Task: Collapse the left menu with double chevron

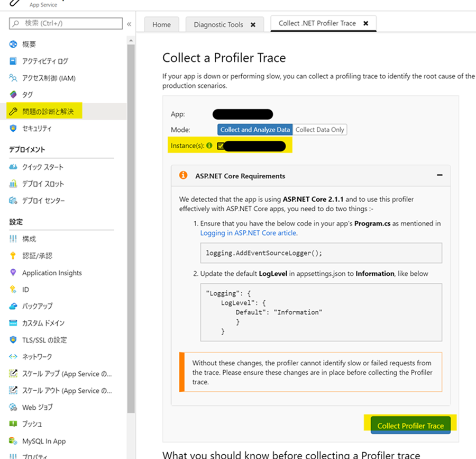Action: coord(129,24)
